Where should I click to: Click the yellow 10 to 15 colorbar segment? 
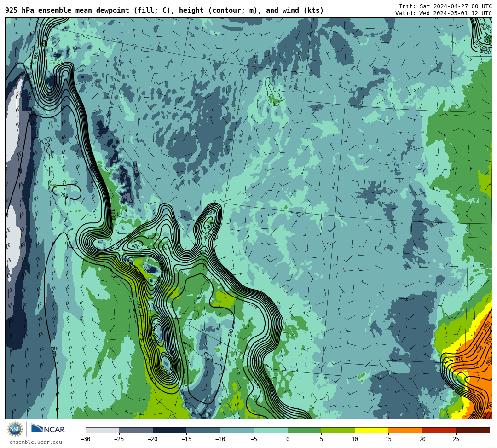(x=371, y=430)
